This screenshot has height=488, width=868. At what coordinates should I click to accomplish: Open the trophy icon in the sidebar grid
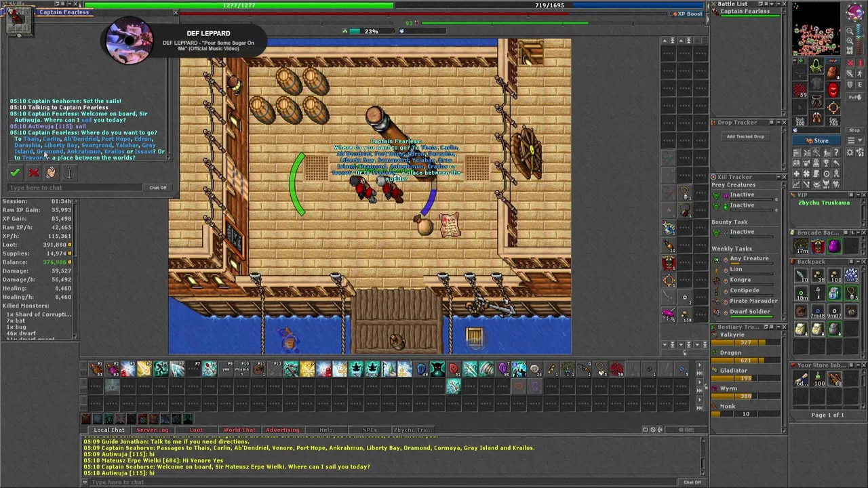coord(826,163)
